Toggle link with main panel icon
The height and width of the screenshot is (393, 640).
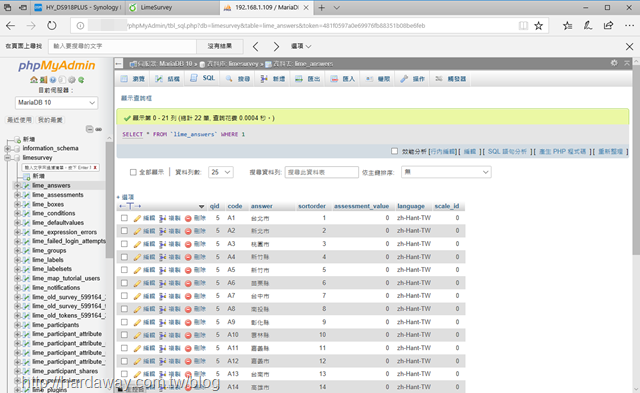[98, 129]
